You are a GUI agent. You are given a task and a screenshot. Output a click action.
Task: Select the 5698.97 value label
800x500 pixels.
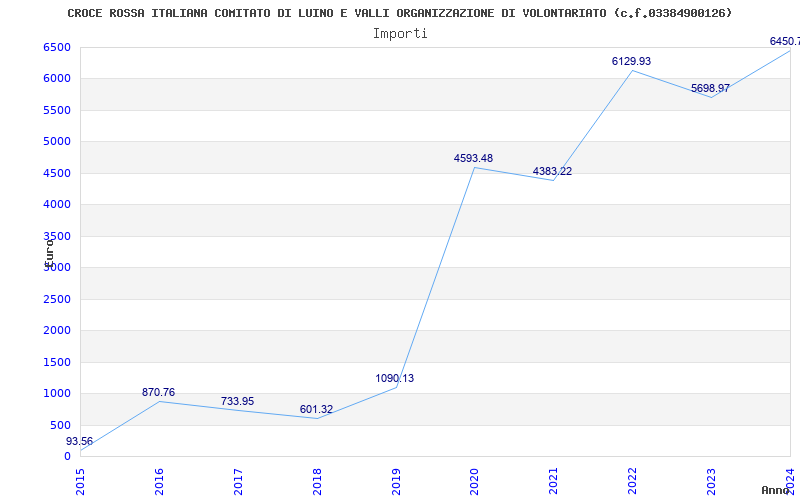pyautogui.click(x=710, y=89)
